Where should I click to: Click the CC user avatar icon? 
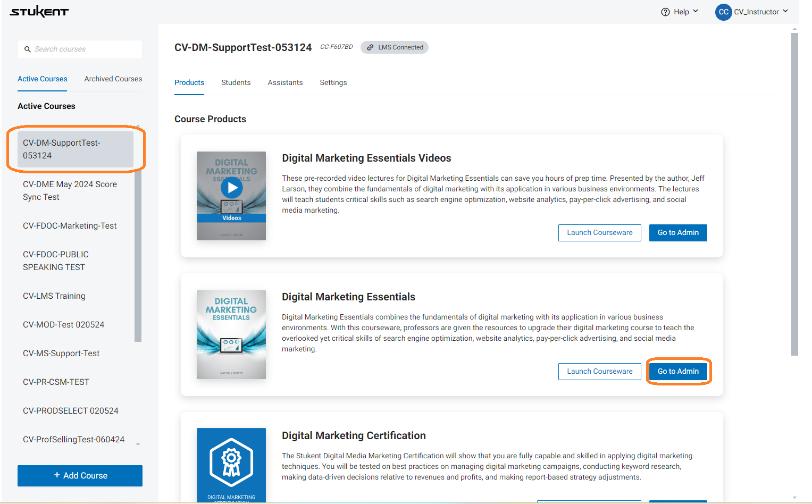tap(723, 12)
